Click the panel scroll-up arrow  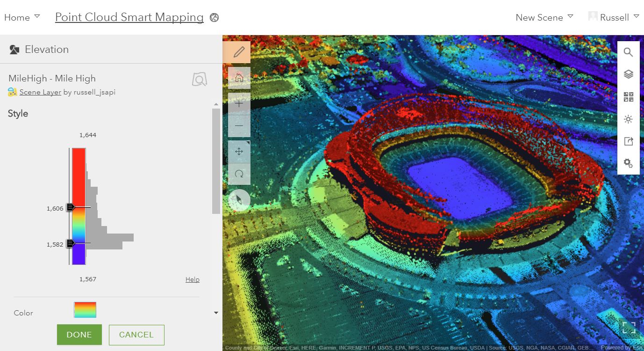pos(216,104)
